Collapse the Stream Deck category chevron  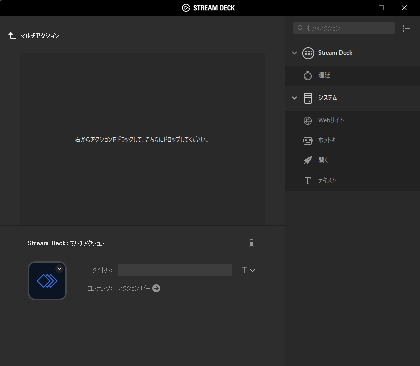(x=294, y=53)
